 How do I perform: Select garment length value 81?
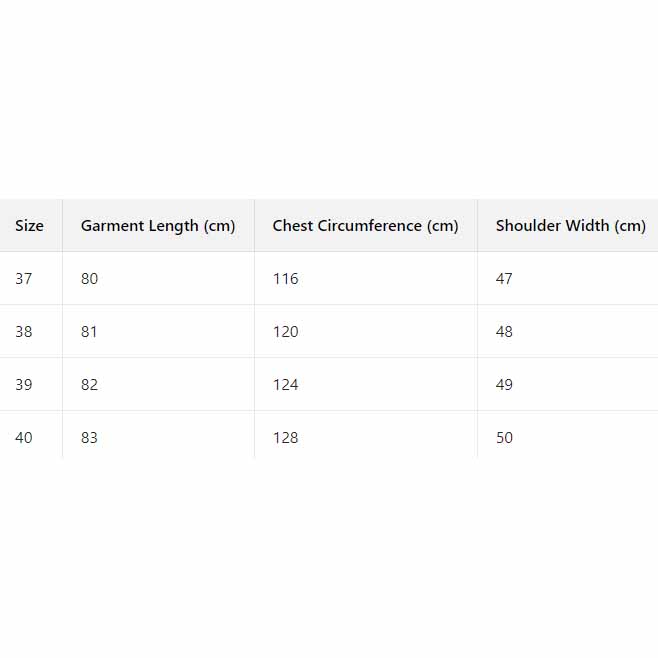(90, 332)
